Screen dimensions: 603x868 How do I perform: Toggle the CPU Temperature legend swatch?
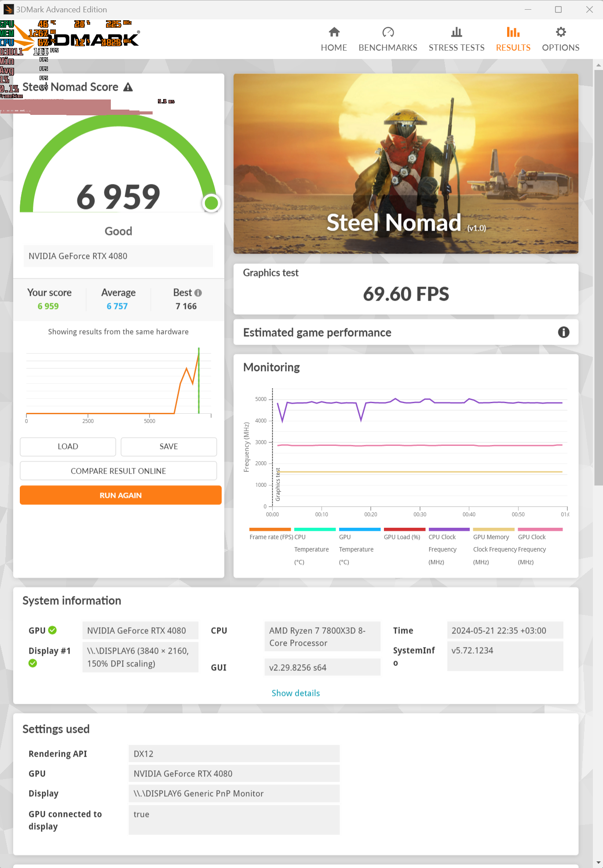click(x=315, y=530)
